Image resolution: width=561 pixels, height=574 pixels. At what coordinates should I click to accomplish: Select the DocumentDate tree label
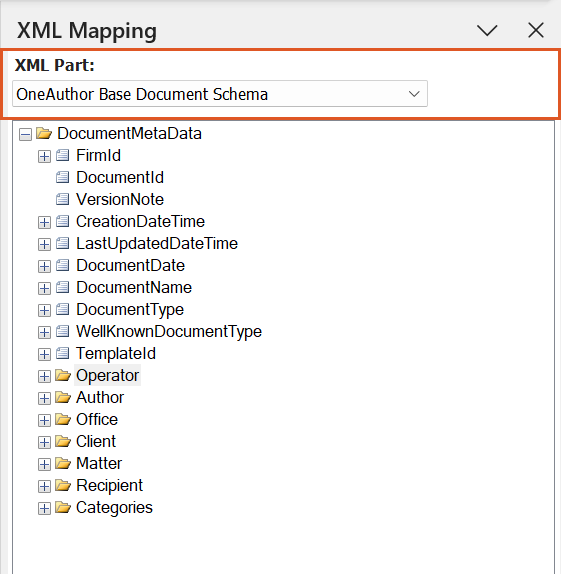point(130,265)
